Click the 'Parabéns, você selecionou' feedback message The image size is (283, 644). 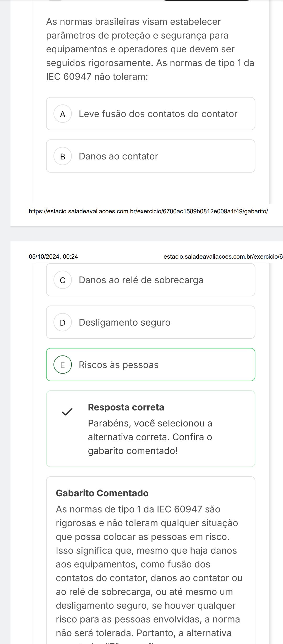[150, 437]
